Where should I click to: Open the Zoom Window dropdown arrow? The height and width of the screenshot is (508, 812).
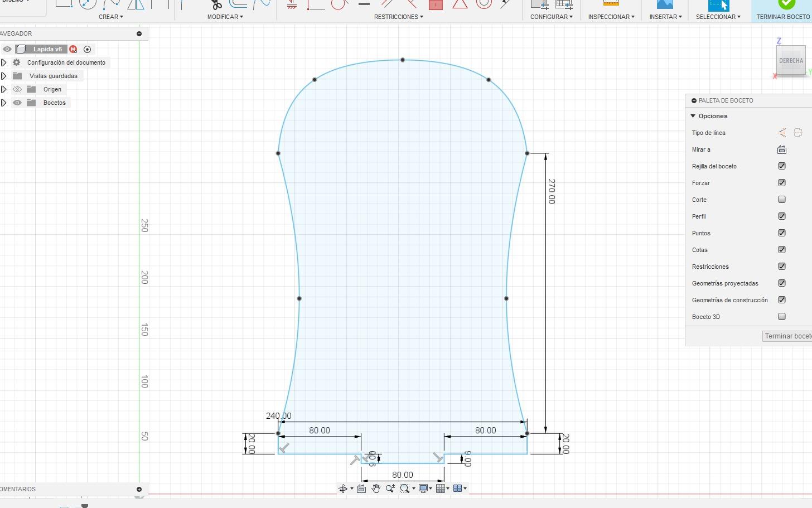[x=413, y=489]
